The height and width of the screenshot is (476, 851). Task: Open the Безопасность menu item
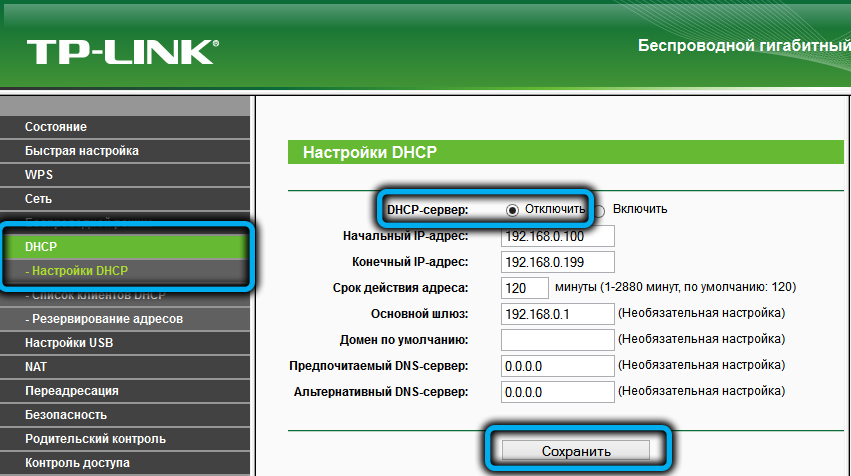click(66, 415)
